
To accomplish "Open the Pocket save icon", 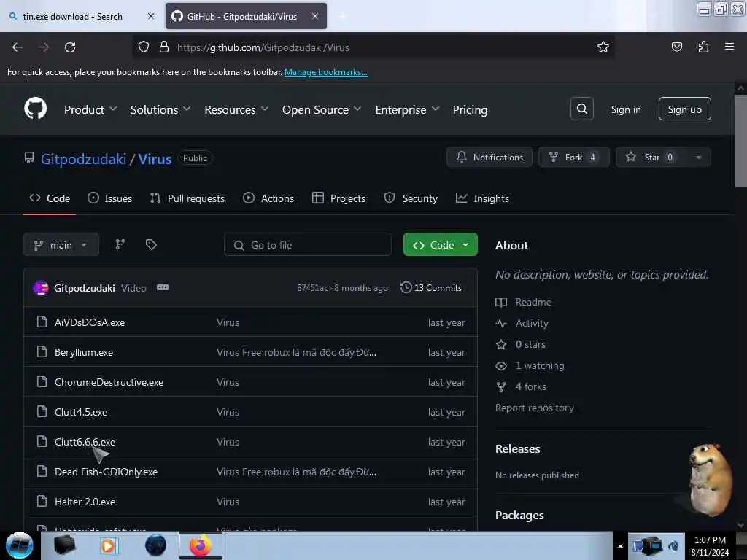I will tap(676, 47).
